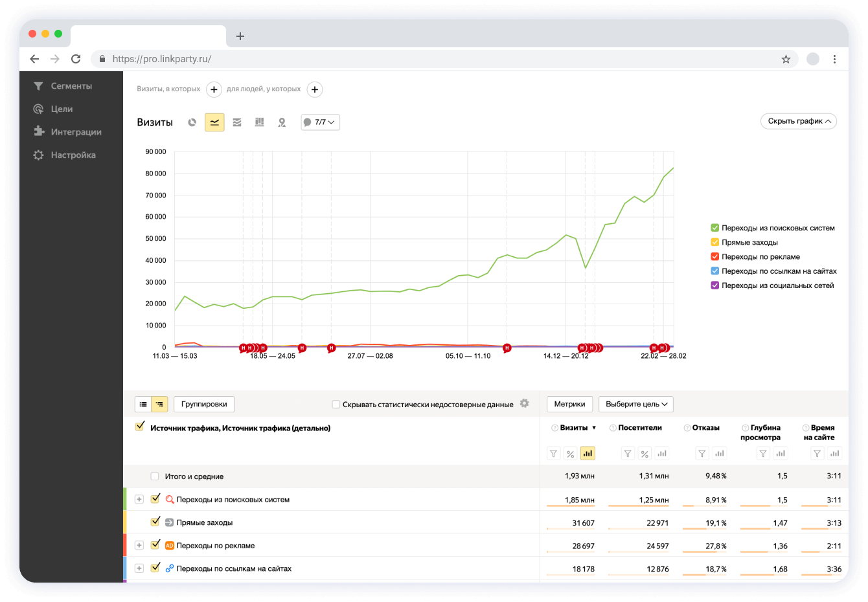Filter the Отказы column
The height and width of the screenshot is (602, 868).
(702, 454)
